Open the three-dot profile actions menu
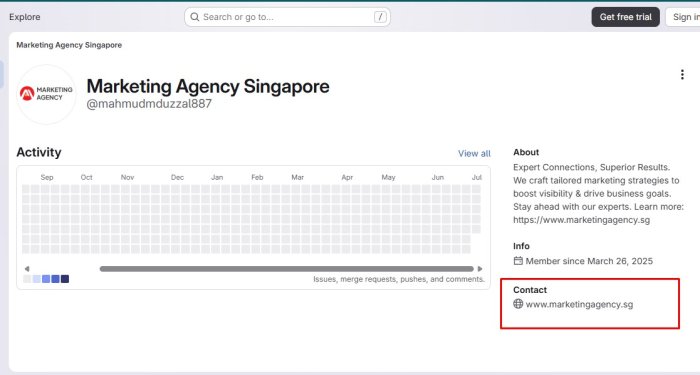This screenshot has height=375, width=700. click(x=682, y=75)
